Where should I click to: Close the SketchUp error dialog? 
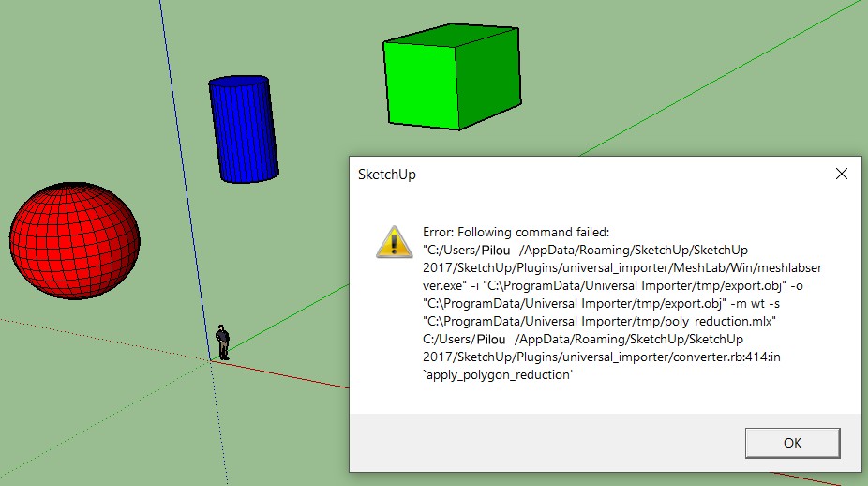[842, 174]
